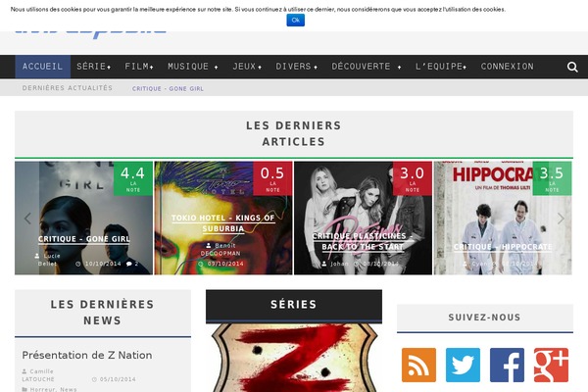Image resolution: width=588 pixels, height=392 pixels.
Task: Expand the Divers menu
Action: point(297,67)
